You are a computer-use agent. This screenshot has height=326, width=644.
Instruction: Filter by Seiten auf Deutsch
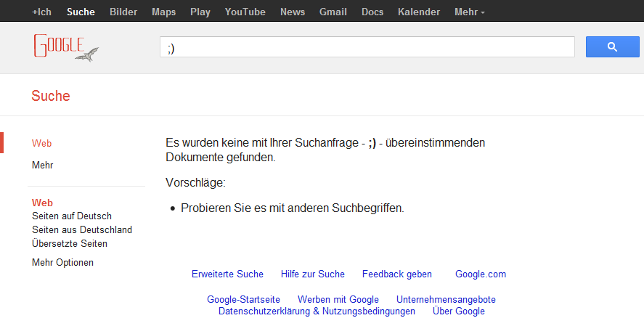(x=72, y=216)
